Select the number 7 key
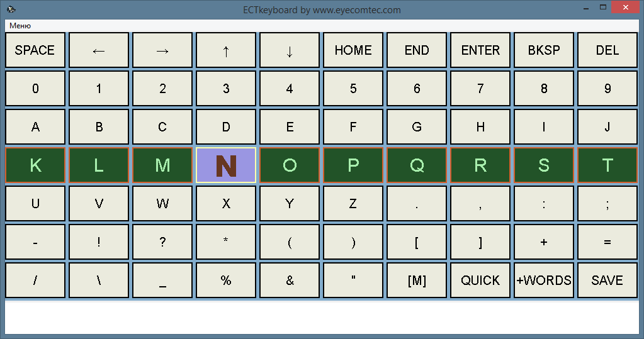This screenshot has height=339, width=644. pyautogui.click(x=480, y=88)
